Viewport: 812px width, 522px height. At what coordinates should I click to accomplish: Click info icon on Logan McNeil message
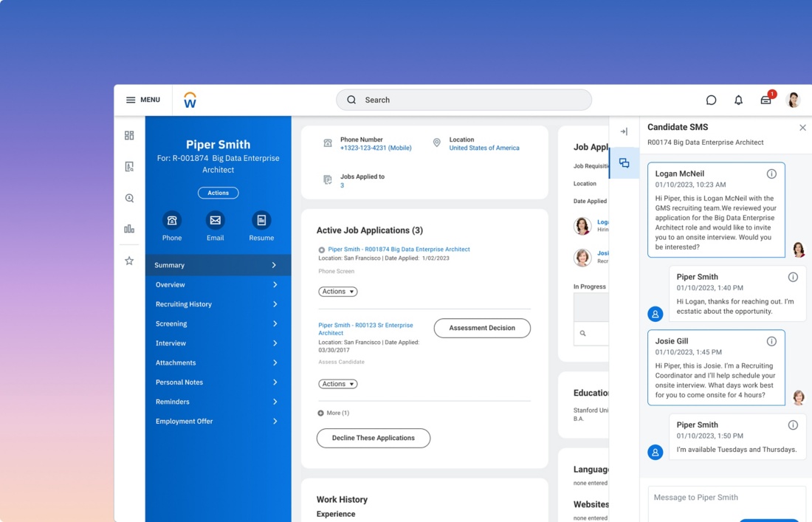click(771, 174)
